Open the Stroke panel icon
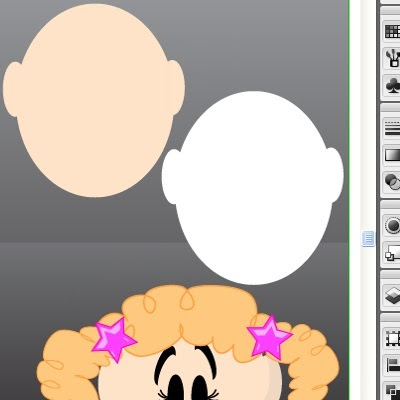The width and height of the screenshot is (400, 400). [x=393, y=128]
